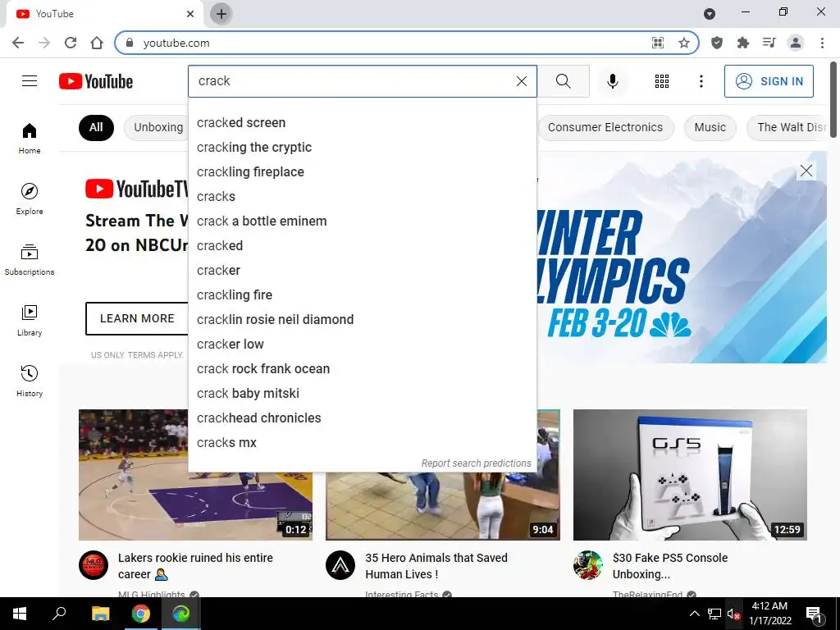The width and height of the screenshot is (840, 630).
Task: Click the SIGN IN button
Action: [769, 81]
